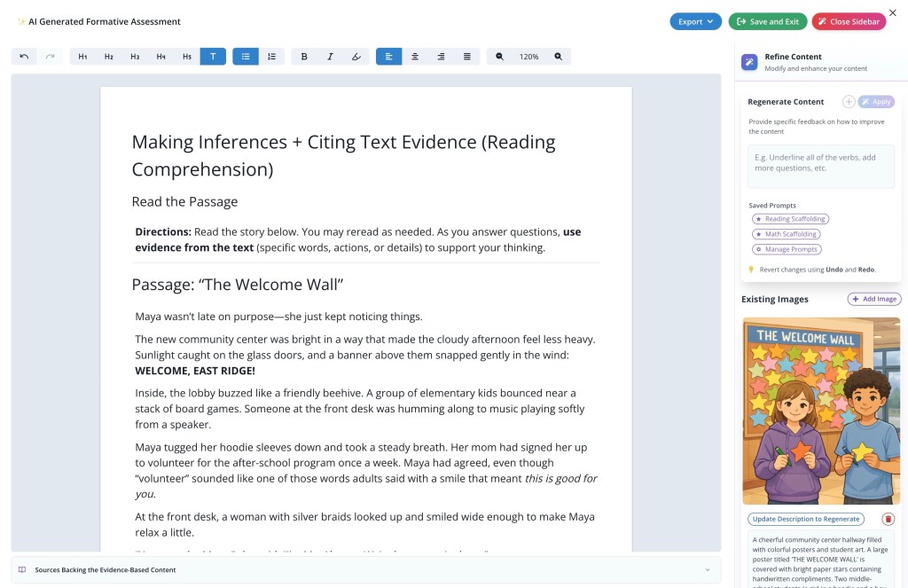Click the Apply regenerate button
The image size is (908, 588).
coord(876,101)
